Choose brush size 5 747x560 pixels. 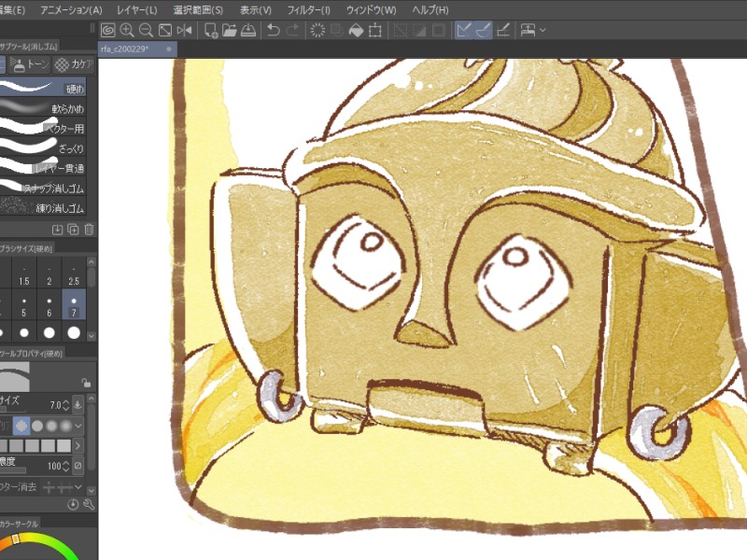[24, 304]
